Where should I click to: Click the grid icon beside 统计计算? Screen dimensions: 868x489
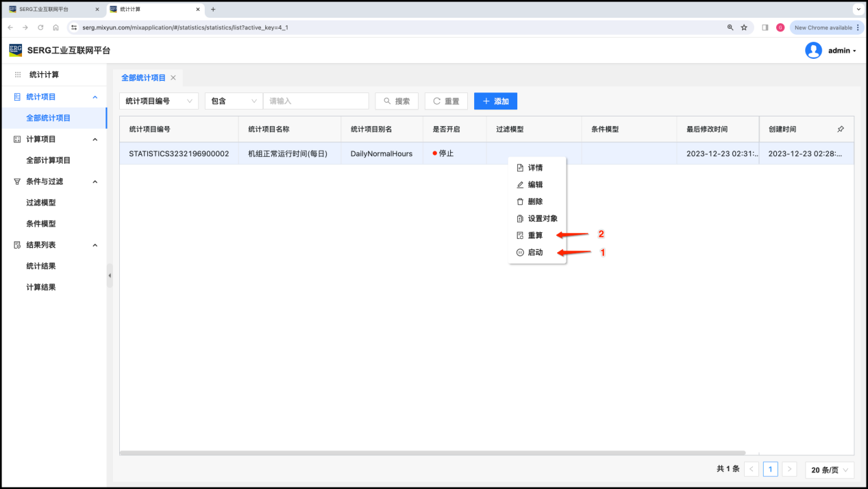[x=18, y=75]
